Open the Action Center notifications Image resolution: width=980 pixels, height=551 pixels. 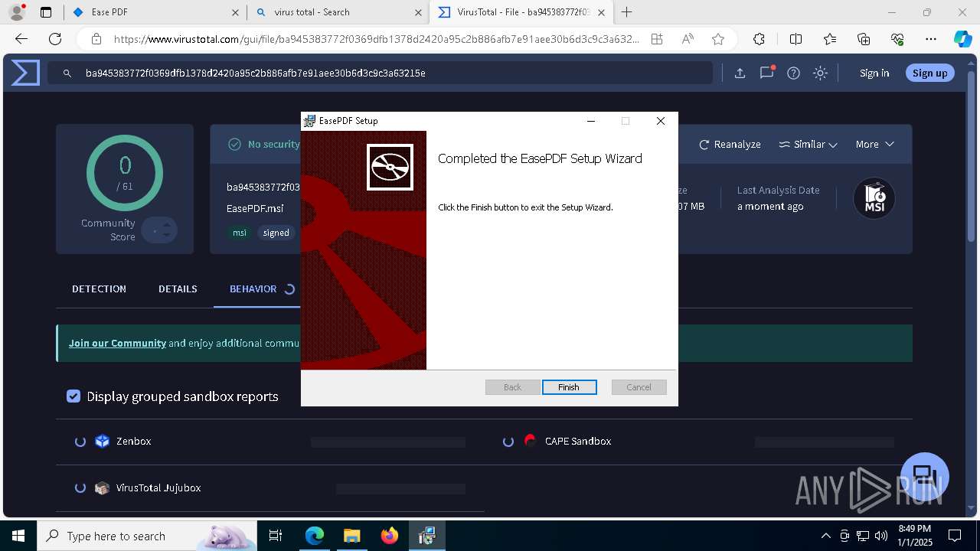[x=955, y=536]
